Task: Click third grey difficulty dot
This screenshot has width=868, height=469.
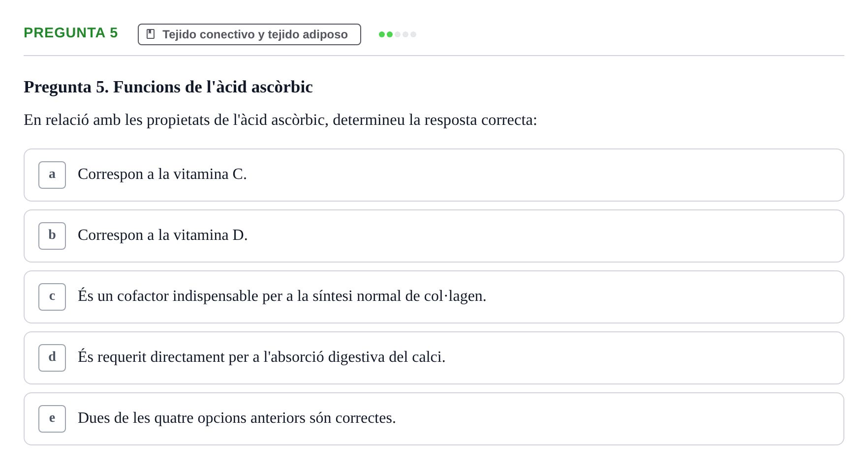Action: click(398, 34)
